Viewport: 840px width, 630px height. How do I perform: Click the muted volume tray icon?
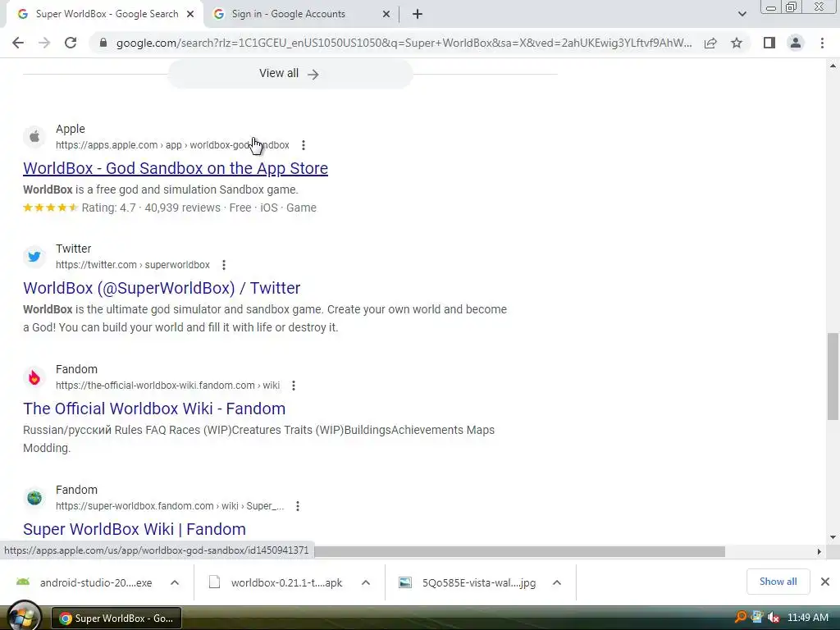[x=773, y=617]
